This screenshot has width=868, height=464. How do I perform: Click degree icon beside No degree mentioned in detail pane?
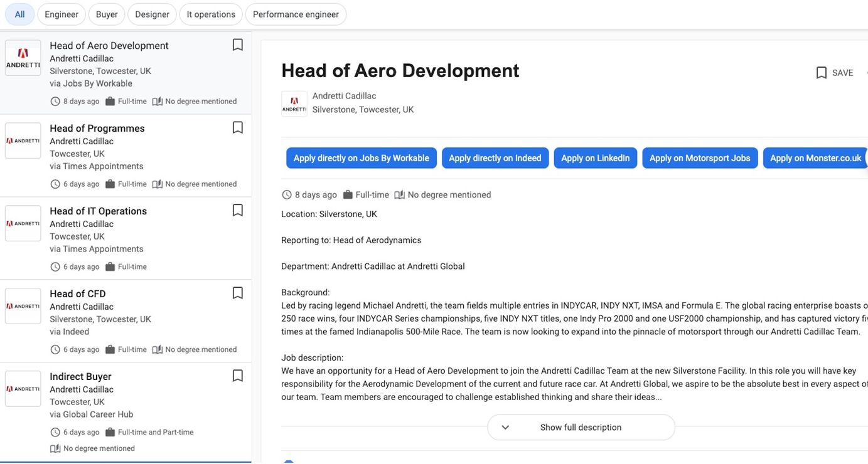click(400, 195)
